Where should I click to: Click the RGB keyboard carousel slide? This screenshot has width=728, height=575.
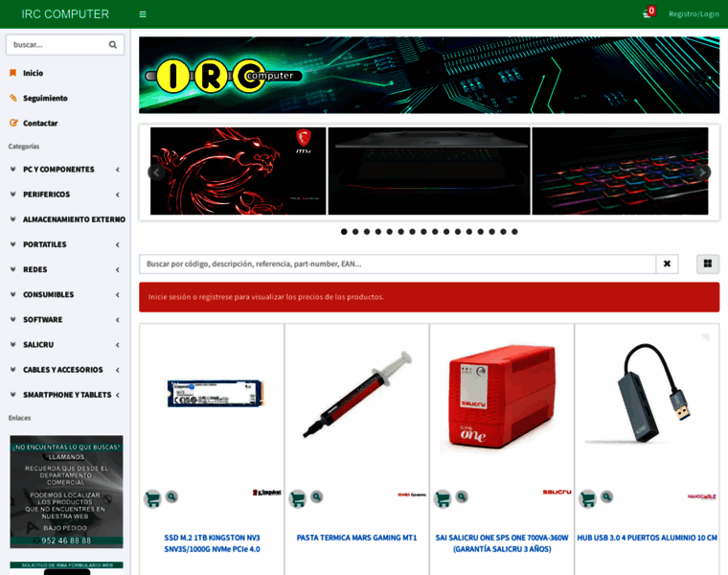pyautogui.click(x=620, y=171)
